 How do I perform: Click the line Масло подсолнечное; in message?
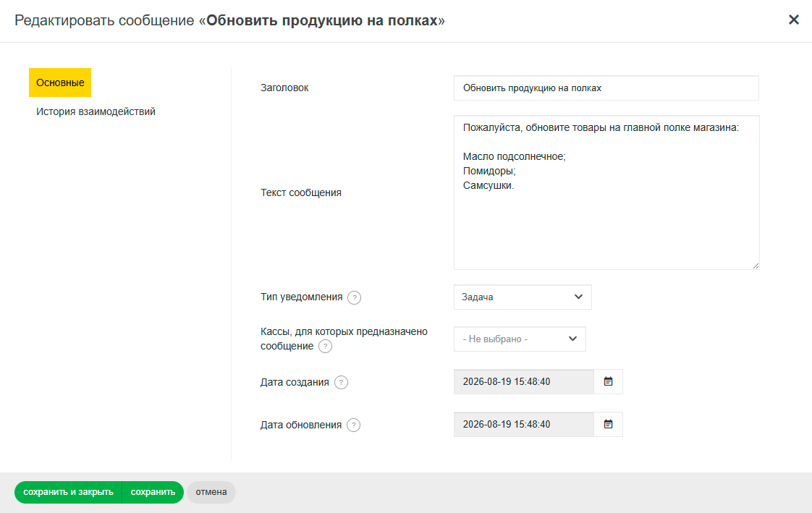pyautogui.click(x=515, y=156)
